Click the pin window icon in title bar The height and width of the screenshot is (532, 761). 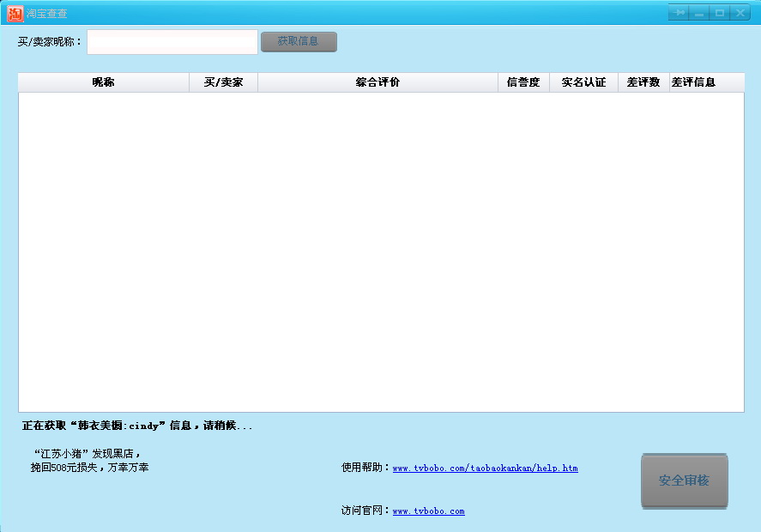679,13
